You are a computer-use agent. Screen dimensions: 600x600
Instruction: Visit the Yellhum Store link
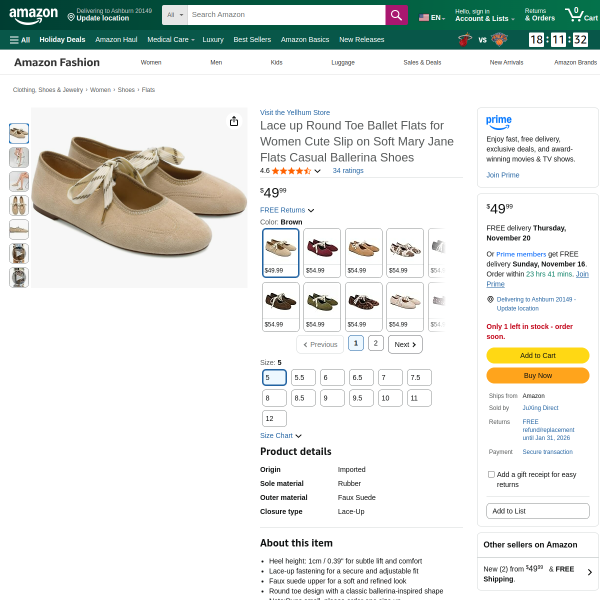pos(295,112)
